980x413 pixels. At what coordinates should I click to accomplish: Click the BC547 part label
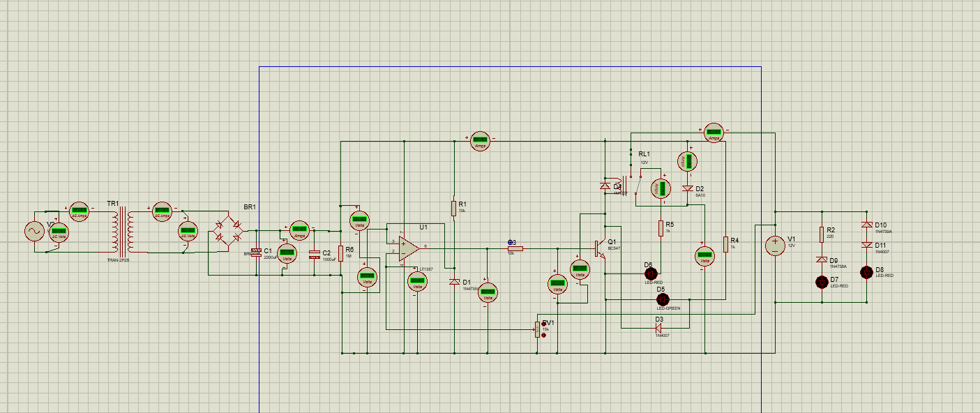point(614,248)
